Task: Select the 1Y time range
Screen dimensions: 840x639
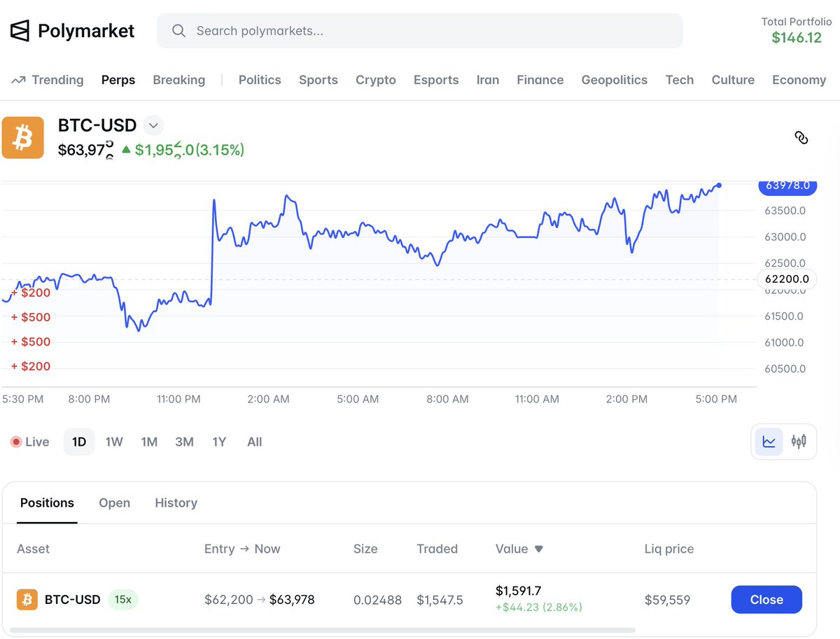Action: [x=219, y=442]
